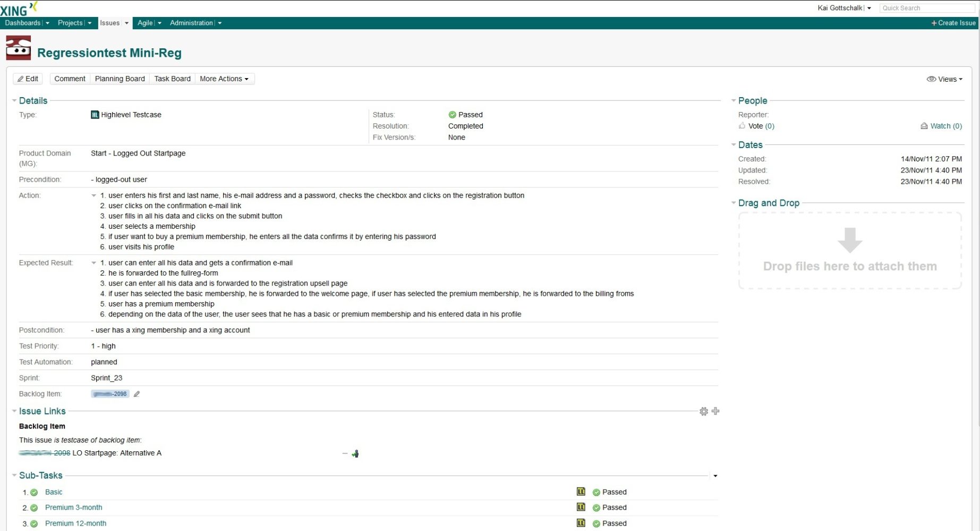Open the Sub-Tasks options dropdown arrow
This screenshot has width=980, height=531.
pos(715,475)
